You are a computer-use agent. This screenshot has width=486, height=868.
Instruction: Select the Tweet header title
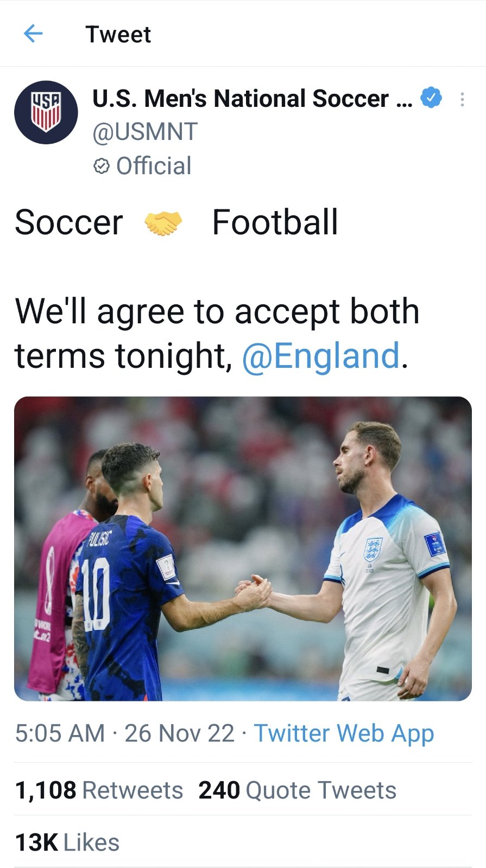pyautogui.click(x=118, y=34)
